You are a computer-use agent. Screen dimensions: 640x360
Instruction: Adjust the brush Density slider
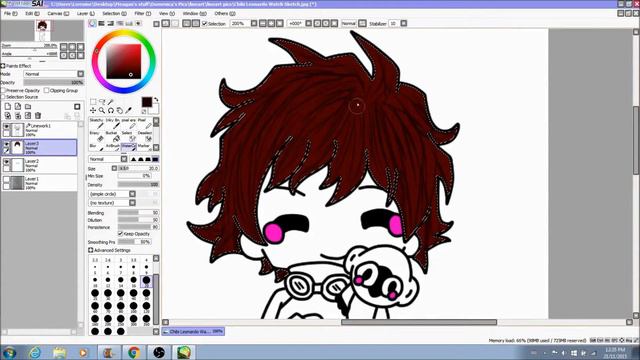pyautogui.click(x=138, y=184)
